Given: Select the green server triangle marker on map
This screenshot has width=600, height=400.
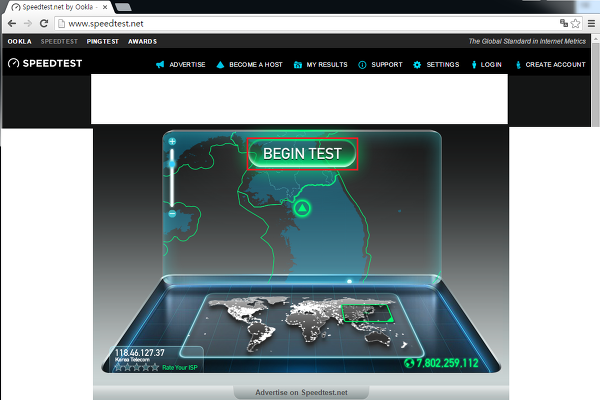Looking at the screenshot, I should [302, 208].
